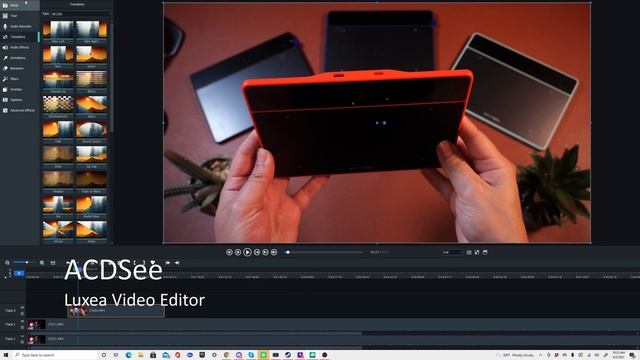Image resolution: width=640 pixels, height=360 pixels.
Task: Select the video clip on Track 3
Action: pyautogui.click(x=116, y=311)
